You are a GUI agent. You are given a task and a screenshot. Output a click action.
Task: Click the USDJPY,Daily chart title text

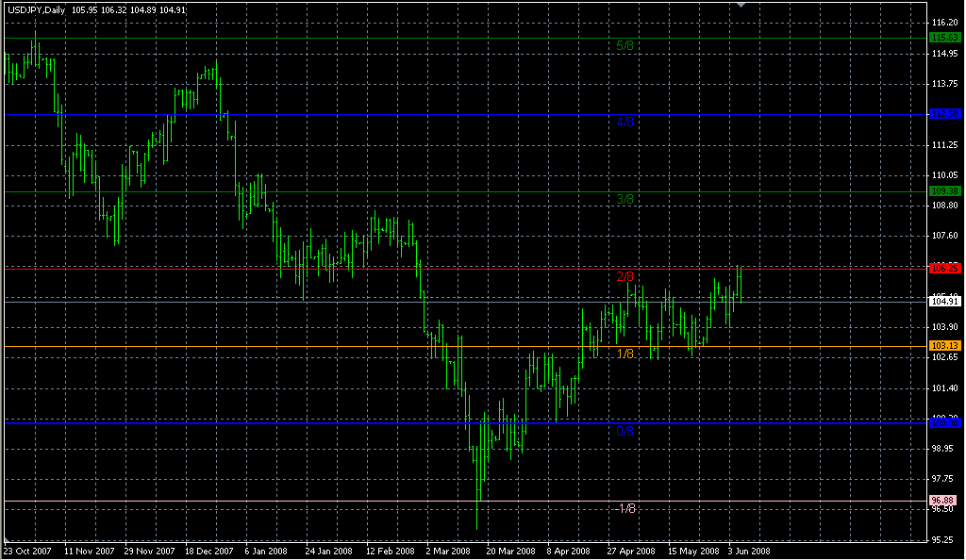click(x=39, y=8)
